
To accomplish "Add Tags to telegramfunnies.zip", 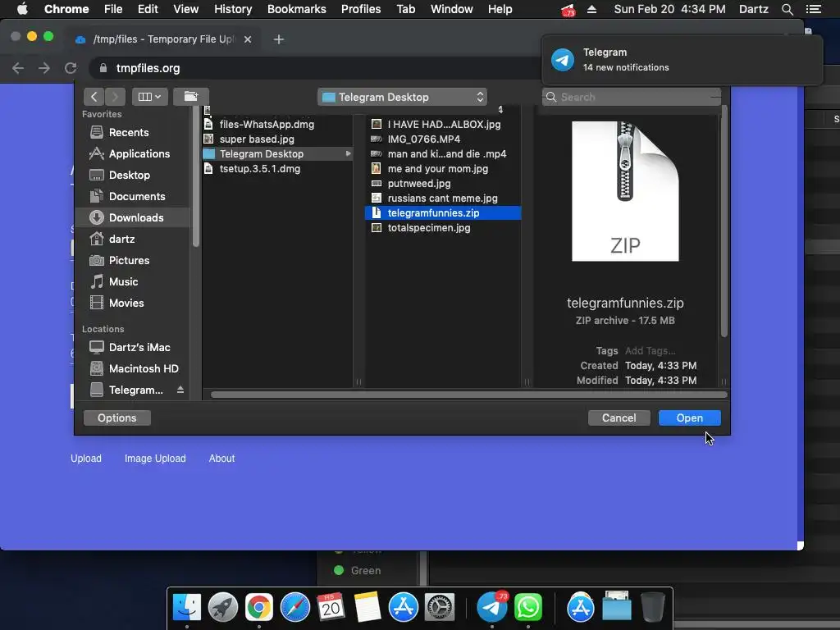I will pyautogui.click(x=650, y=351).
